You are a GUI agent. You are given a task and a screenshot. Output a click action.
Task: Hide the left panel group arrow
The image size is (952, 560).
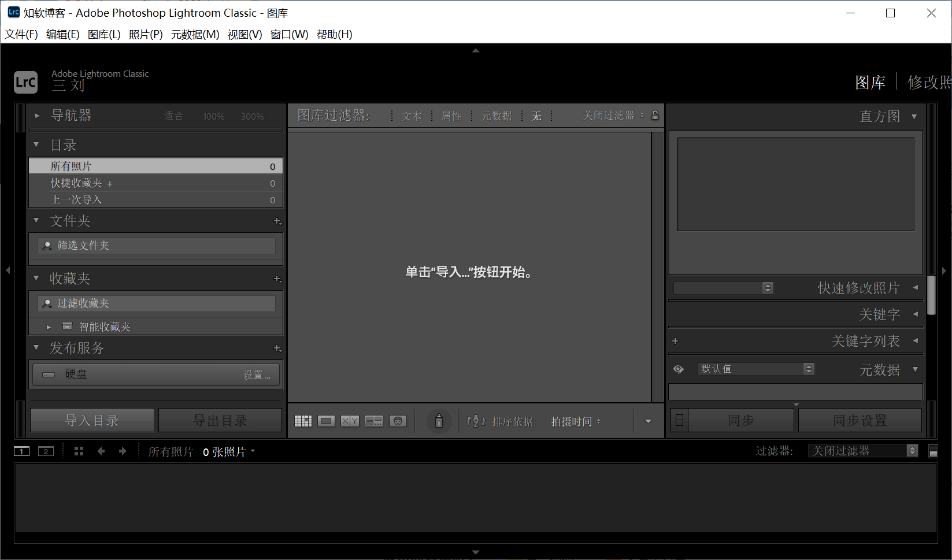8,270
